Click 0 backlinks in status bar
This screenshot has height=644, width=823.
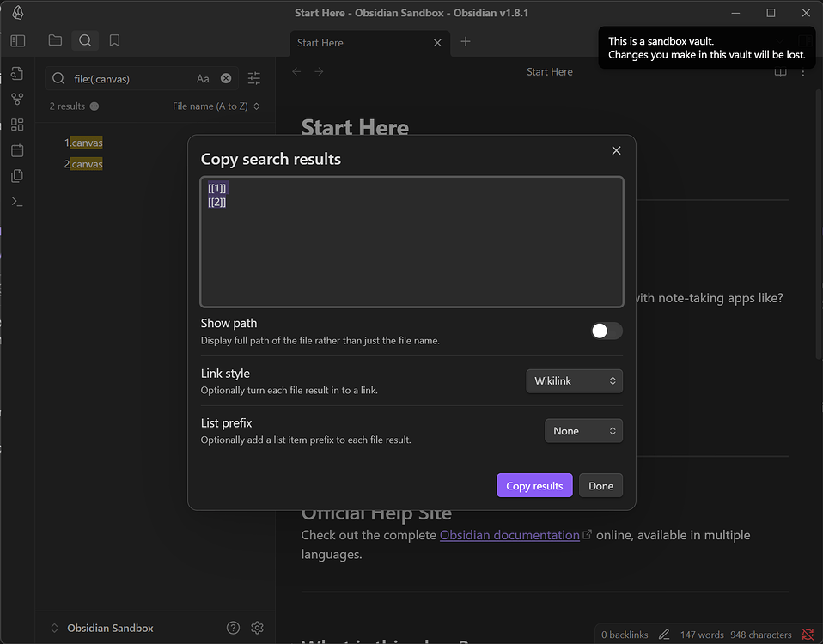coord(625,635)
